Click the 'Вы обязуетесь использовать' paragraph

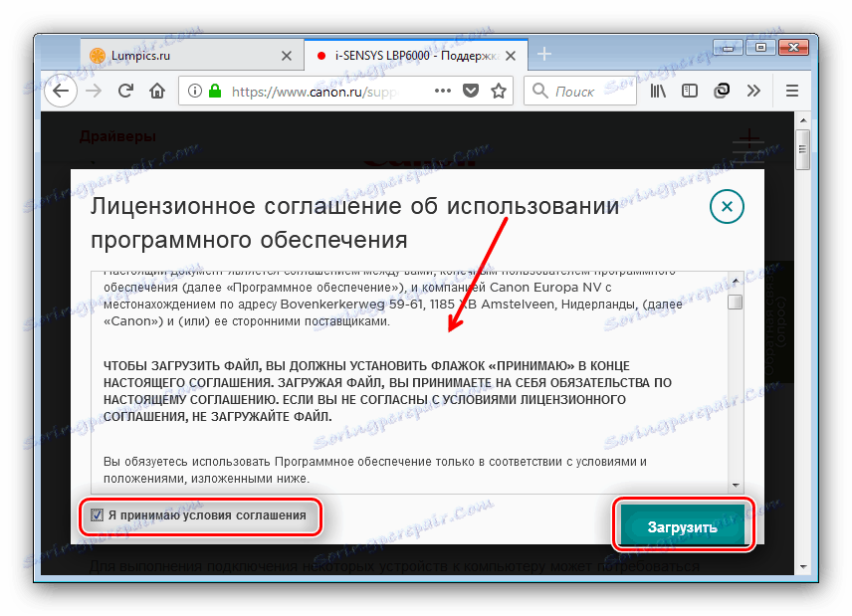(x=375, y=470)
